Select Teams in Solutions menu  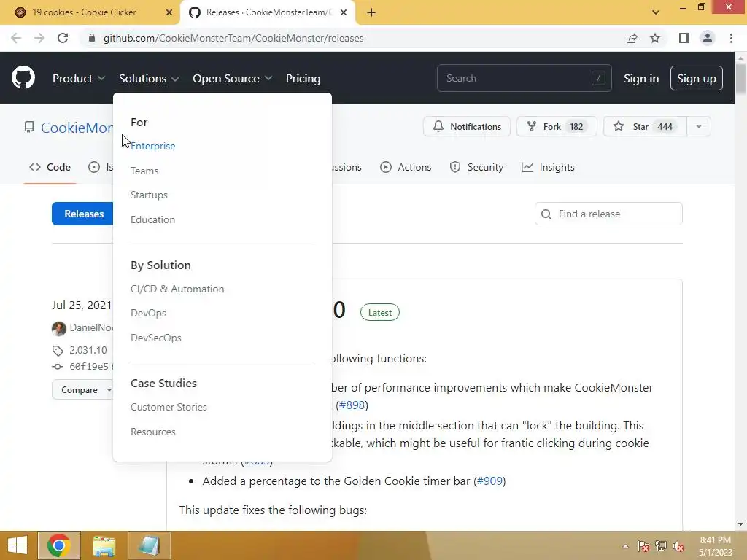point(144,171)
